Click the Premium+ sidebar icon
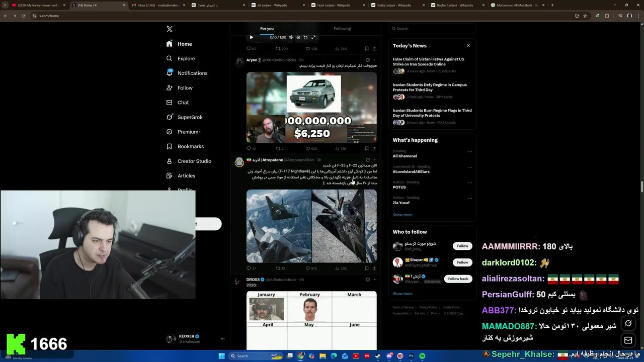 (x=170, y=132)
